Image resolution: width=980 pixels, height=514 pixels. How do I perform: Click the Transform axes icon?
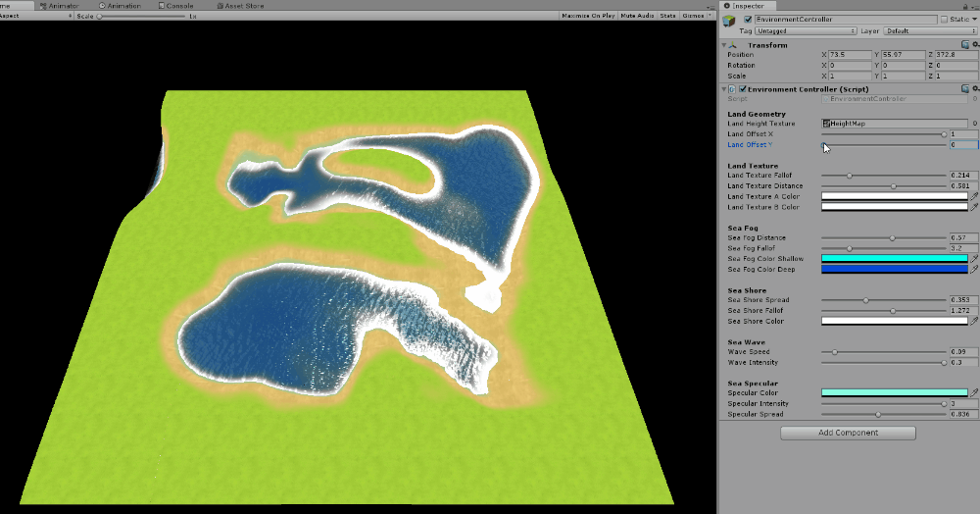click(734, 45)
